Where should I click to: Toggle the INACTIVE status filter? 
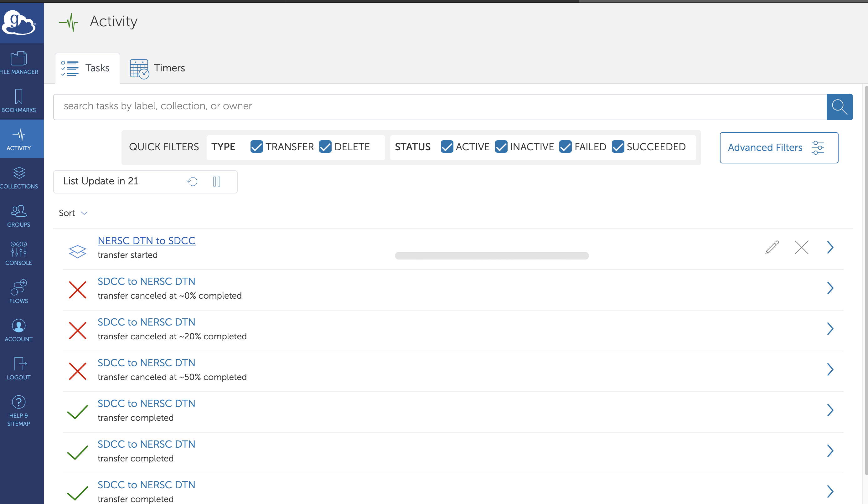(501, 147)
